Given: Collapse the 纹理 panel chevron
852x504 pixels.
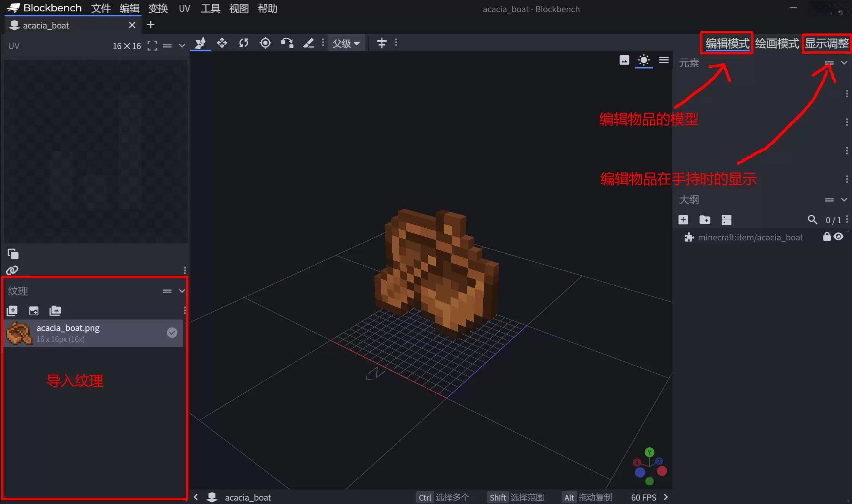Looking at the screenshot, I should [x=182, y=291].
